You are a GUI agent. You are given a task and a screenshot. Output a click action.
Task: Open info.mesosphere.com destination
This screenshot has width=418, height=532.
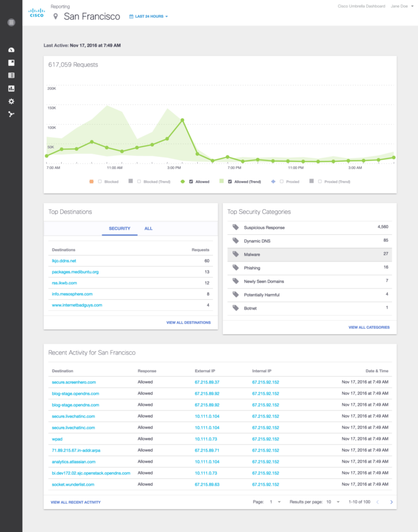[x=72, y=294]
